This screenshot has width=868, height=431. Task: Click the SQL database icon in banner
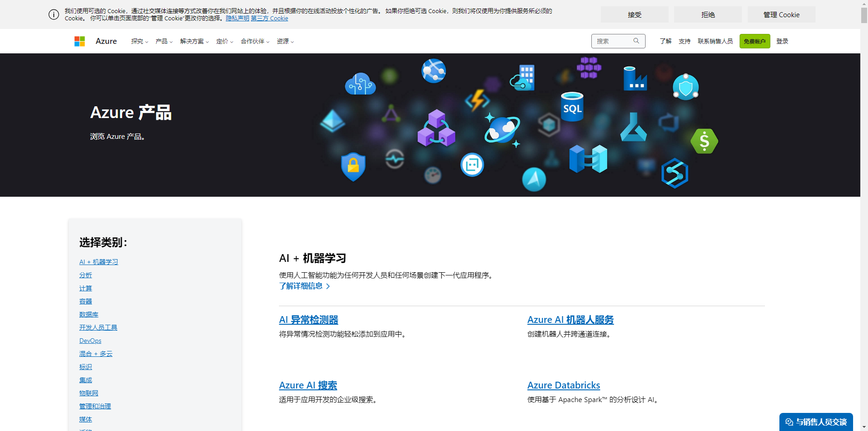click(572, 106)
